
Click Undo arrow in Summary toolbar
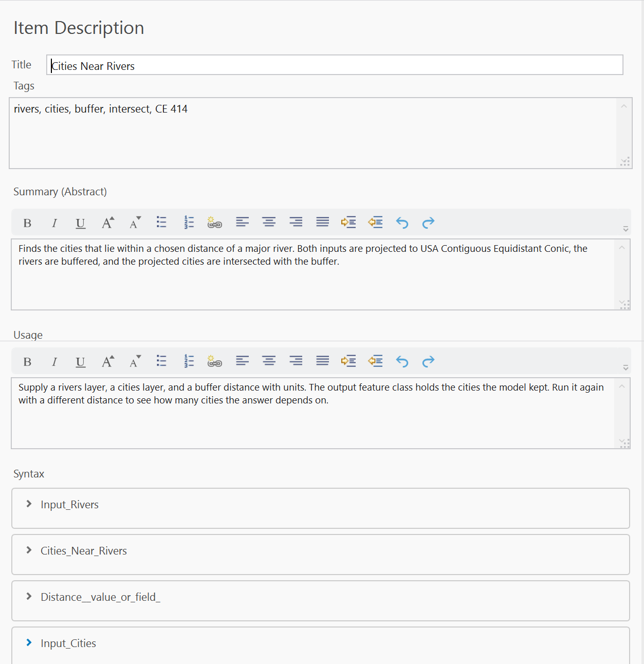(x=402, y=223)
